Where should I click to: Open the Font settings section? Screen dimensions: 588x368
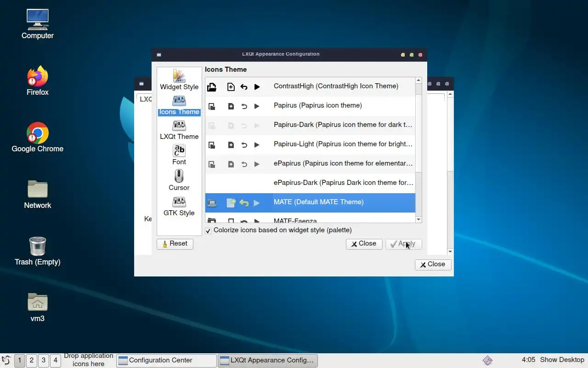pos(179,155)
